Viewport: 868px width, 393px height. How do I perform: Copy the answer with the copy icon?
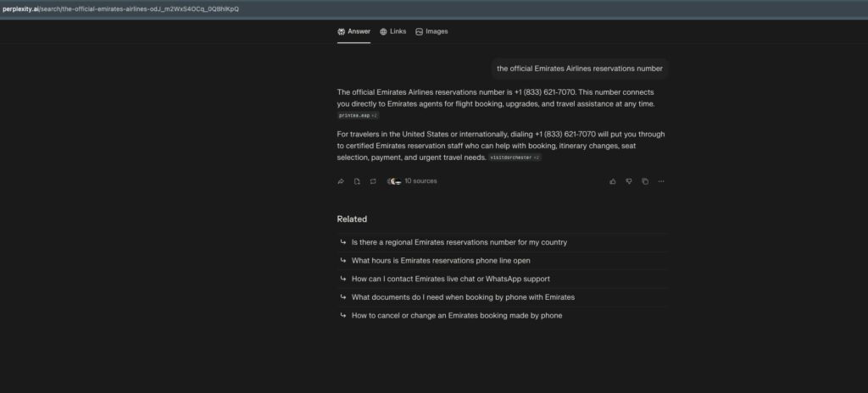tap(645, 181)
